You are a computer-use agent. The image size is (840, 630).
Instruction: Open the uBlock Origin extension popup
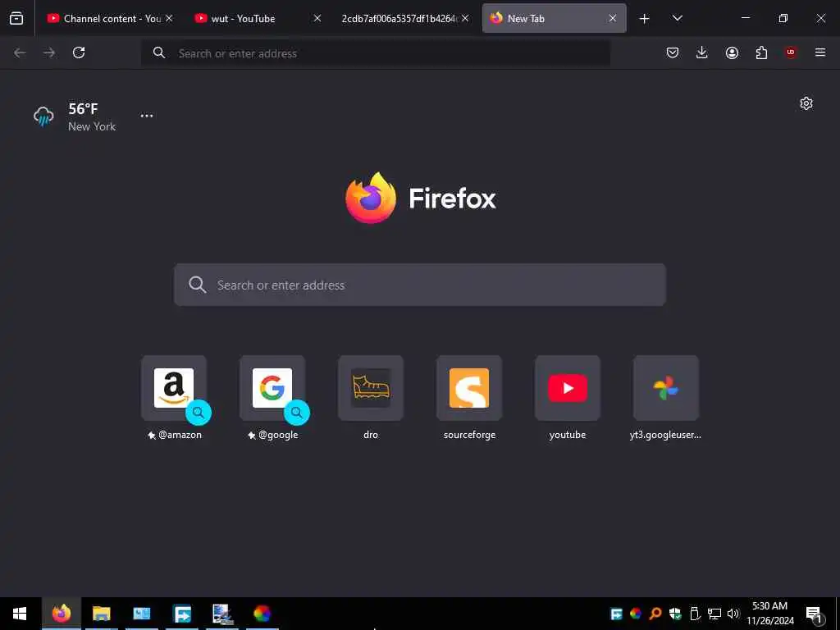(x=791, y=52)
